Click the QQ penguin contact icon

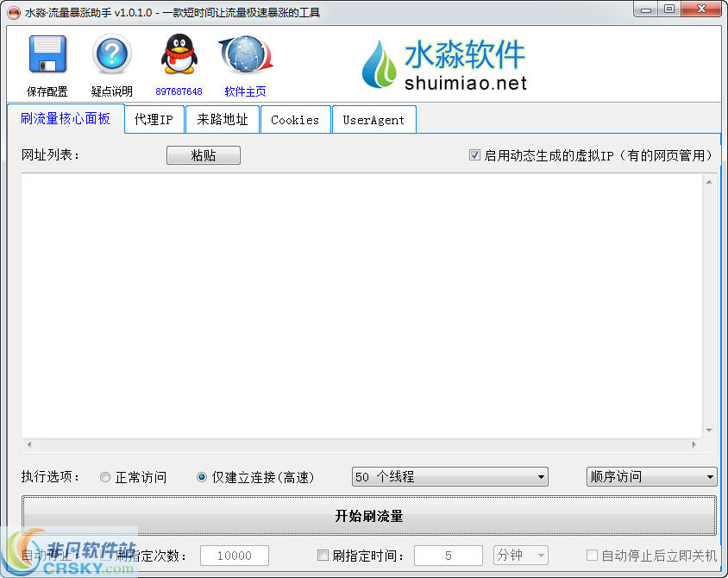click(x=179, y=53)
